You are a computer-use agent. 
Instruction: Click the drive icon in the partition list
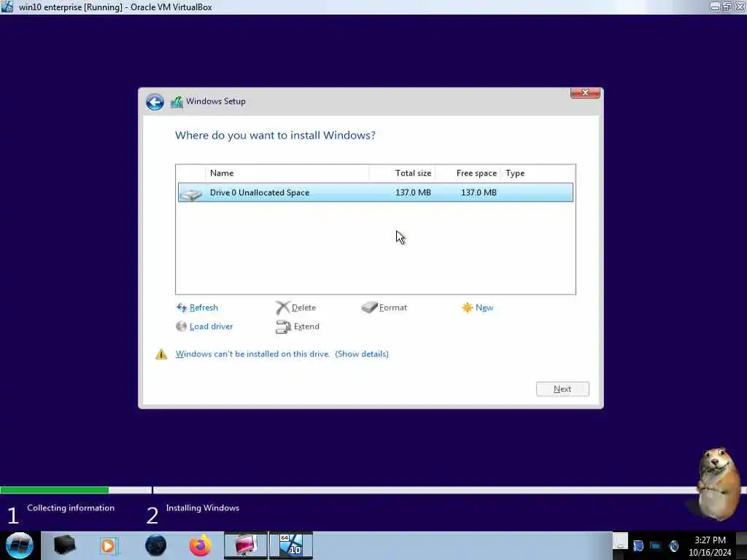coord(191,194)
